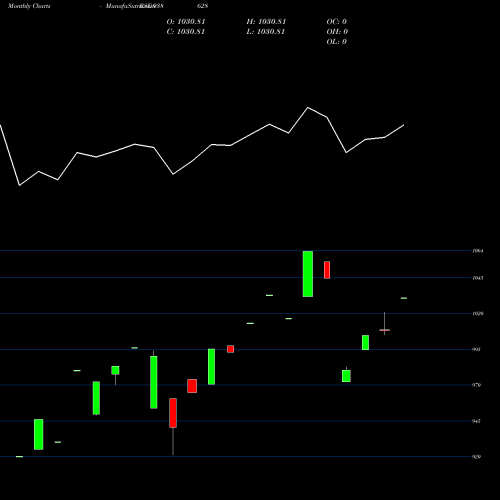This screenshot has height=500, width=500.
Task: Click the "C: 1030.81" close value
Action: [186, 32]
